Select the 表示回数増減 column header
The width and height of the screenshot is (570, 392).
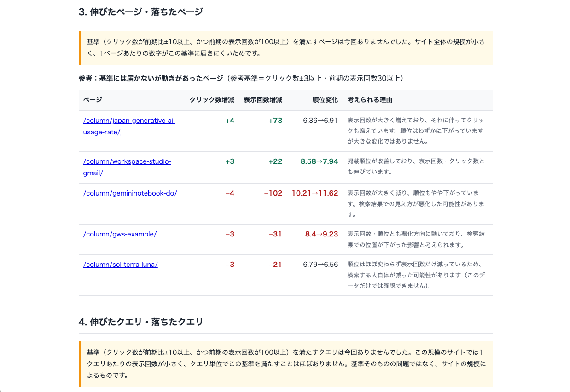click(263, 100)
